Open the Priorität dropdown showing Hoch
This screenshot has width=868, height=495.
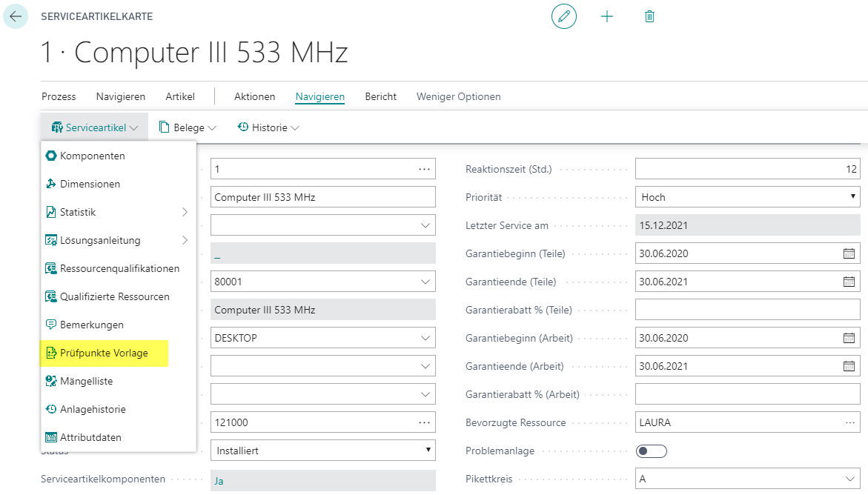point(747,197)
